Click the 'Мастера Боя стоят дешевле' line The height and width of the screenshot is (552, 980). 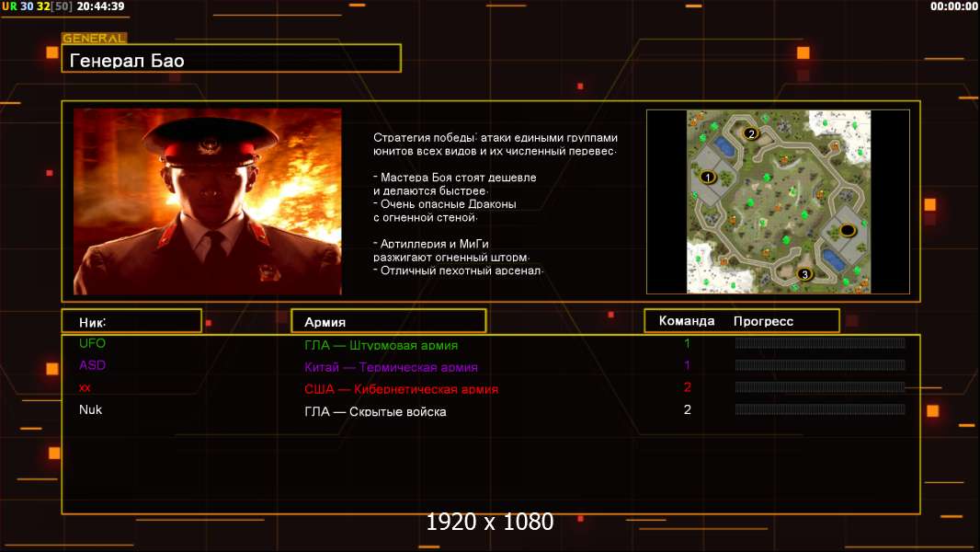click(455, 178)
